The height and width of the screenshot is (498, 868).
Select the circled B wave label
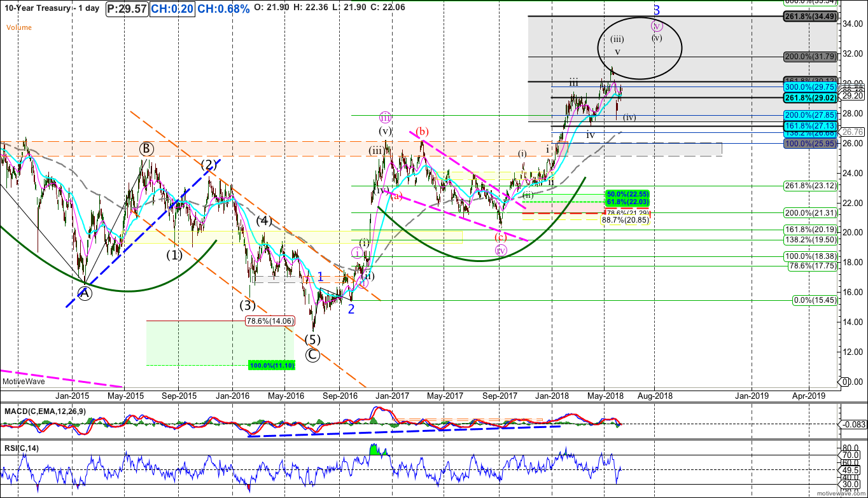coord(148,149)
